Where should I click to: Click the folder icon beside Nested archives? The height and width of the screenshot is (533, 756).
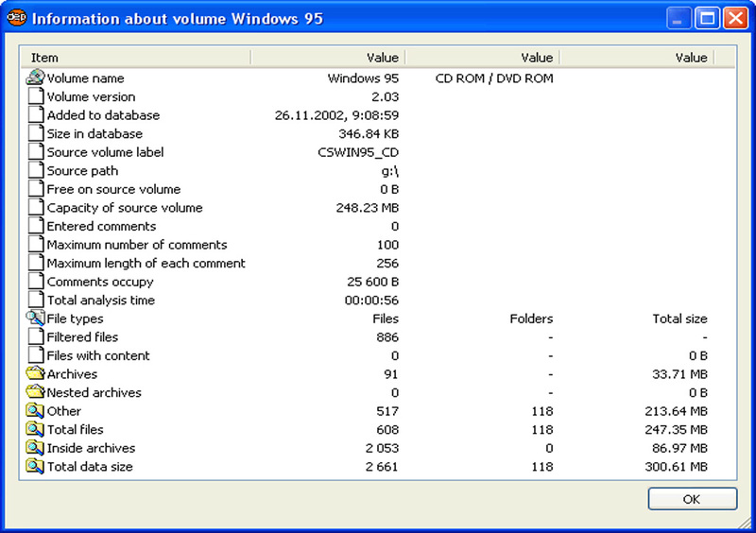coord(35,391)
